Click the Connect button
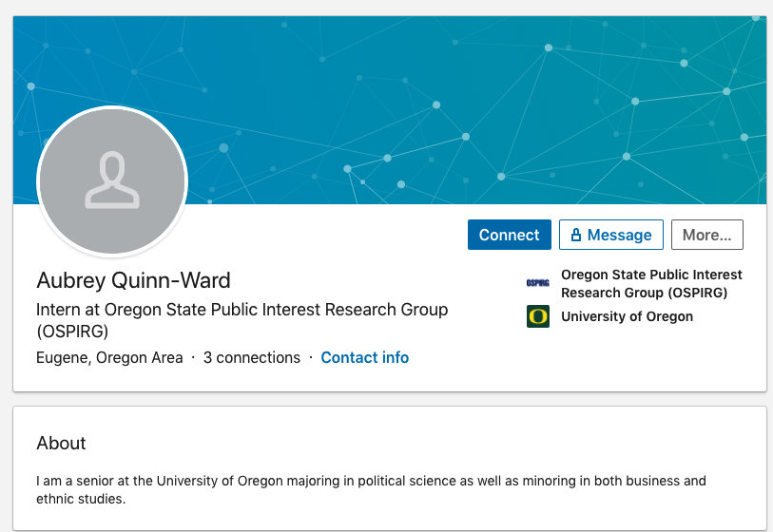Viewport: 773px width, 532px height. [510, 235]
